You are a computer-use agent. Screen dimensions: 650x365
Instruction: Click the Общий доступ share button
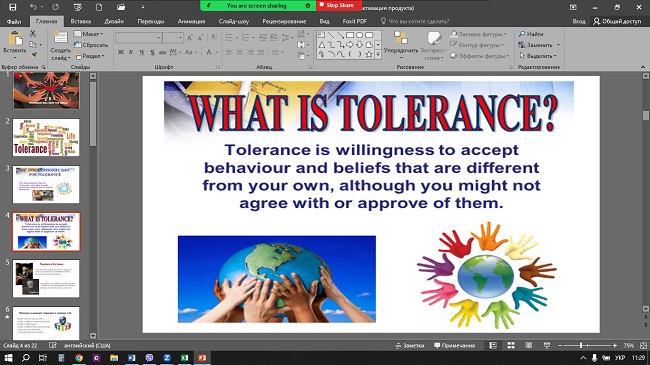point(617,21)
